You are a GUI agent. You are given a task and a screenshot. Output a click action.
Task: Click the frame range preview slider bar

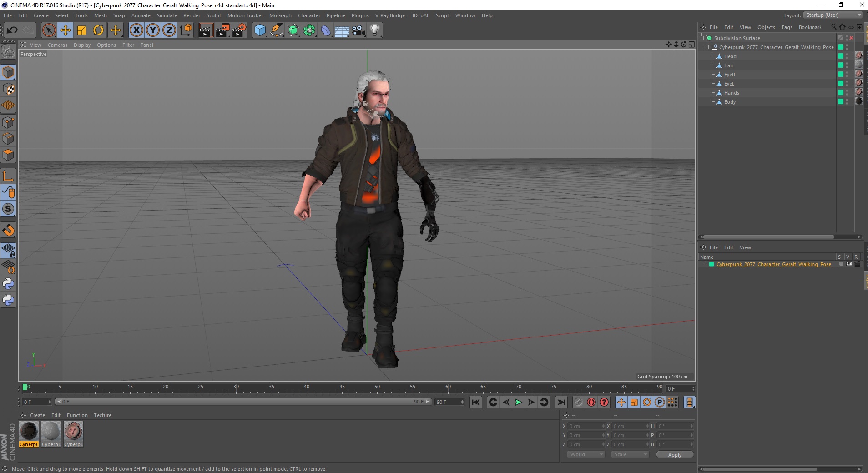pyautogui.click(x=243, y=402)
